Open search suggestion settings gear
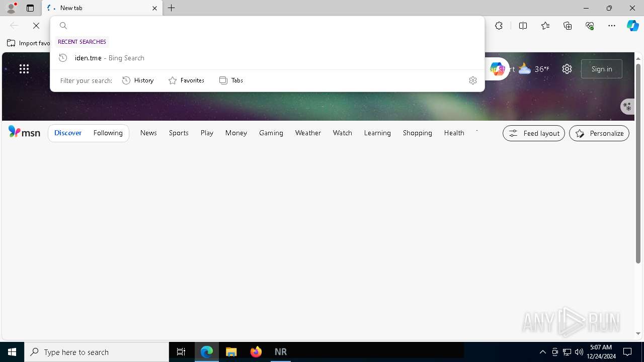The height and width of the screenshot is (362, 644). (x=472, y=80)
